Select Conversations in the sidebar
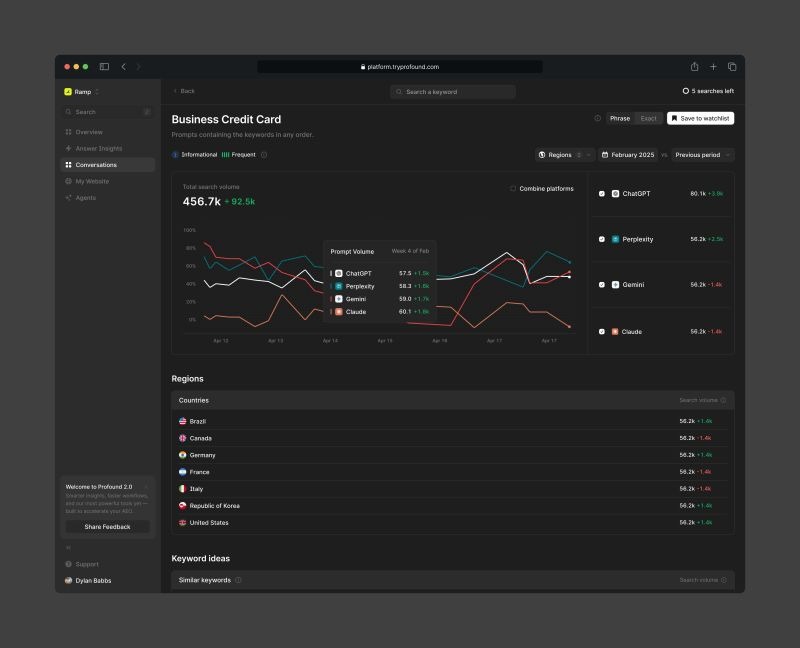800x648 pixels. [108, 165]
